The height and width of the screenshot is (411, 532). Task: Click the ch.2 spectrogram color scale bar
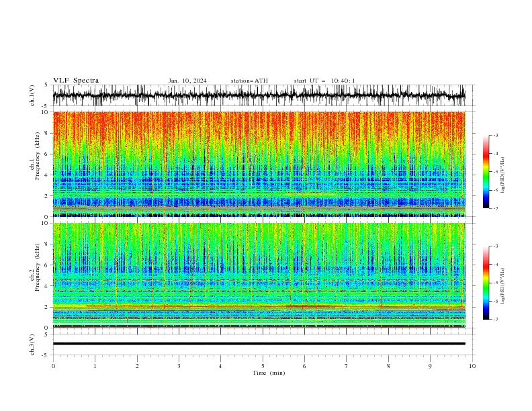pyautogui.click(x=486, y=283)
